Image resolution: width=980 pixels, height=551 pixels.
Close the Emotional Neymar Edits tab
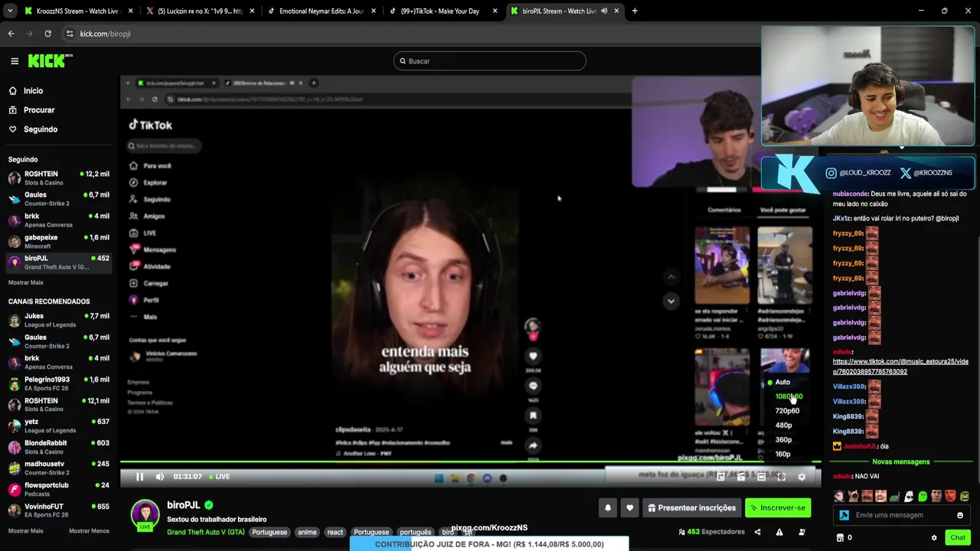click(x=374, y=11)
